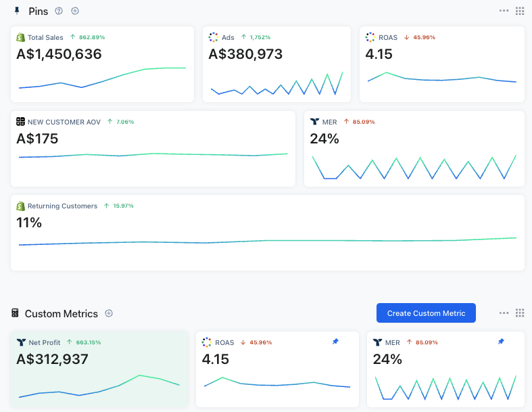Switch Pins section grid layout icon

520,11
